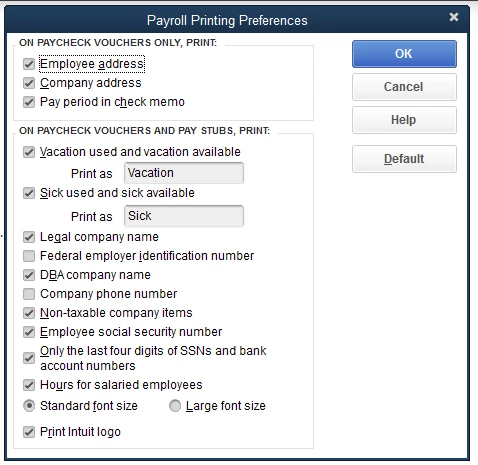
Task: Select the Standard font size radio button
Action: [29, 406]
